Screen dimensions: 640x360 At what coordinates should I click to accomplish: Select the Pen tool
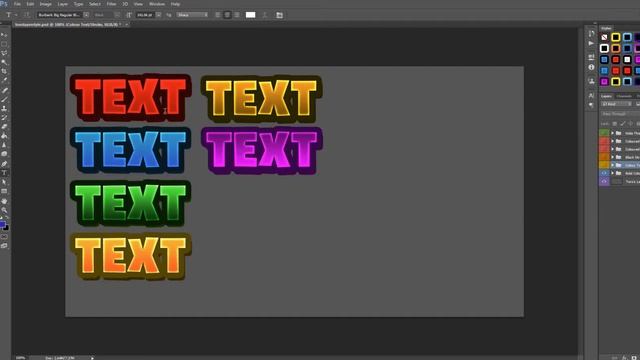(x=4, y=164)
